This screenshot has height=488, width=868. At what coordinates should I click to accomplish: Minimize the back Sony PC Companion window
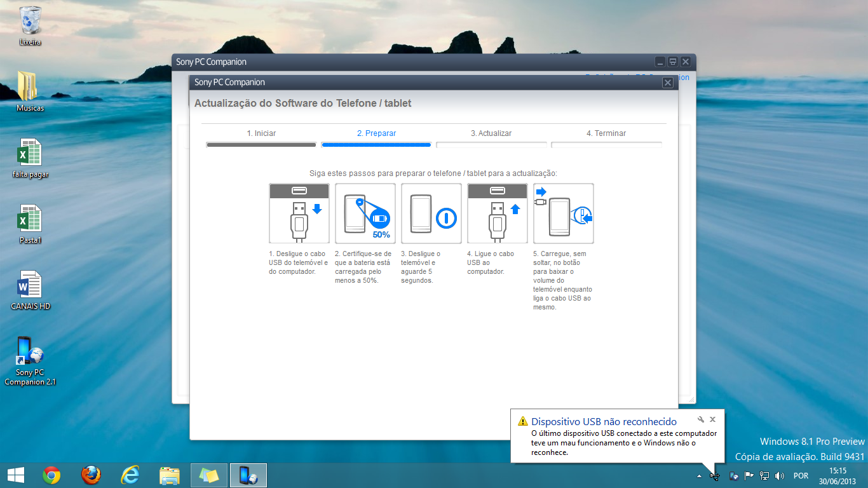click(x=660, y=62)
